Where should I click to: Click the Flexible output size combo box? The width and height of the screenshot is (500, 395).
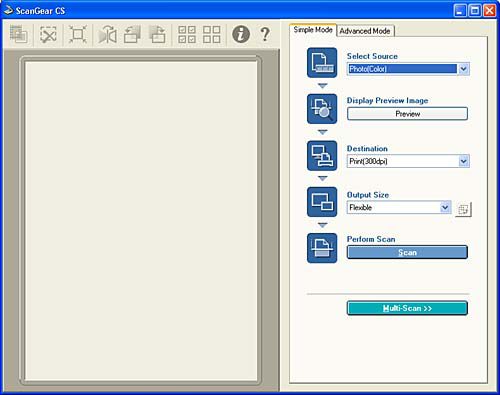(399, 207)
